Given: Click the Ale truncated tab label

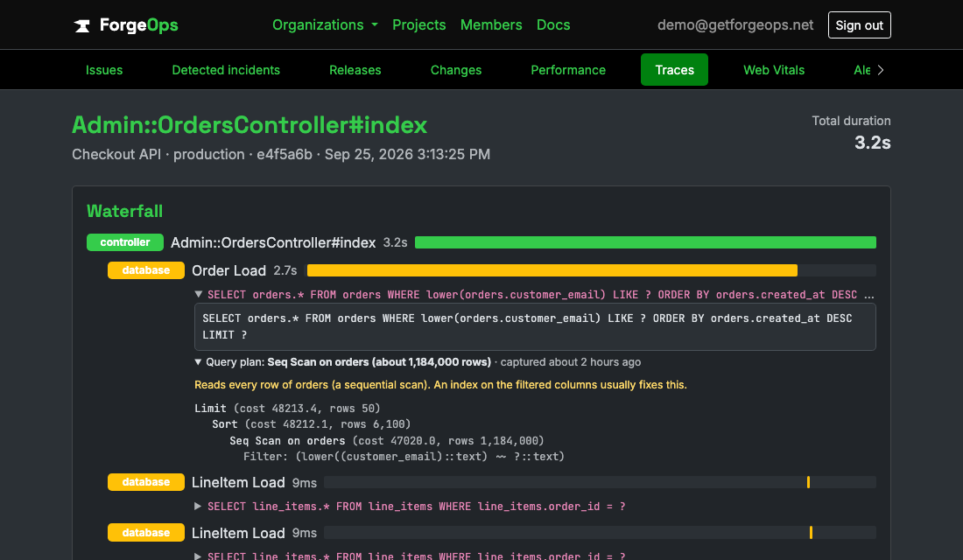Looking at the screenshot, I should click(861, 70).
